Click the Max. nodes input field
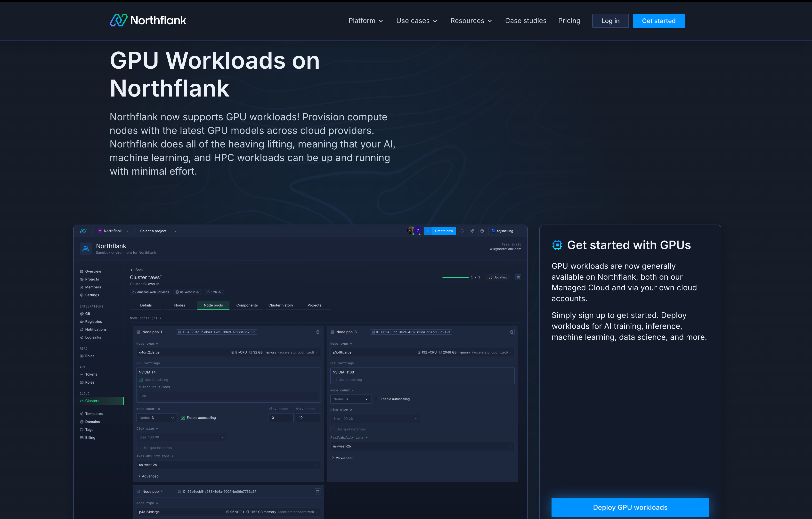 [308, 418]
